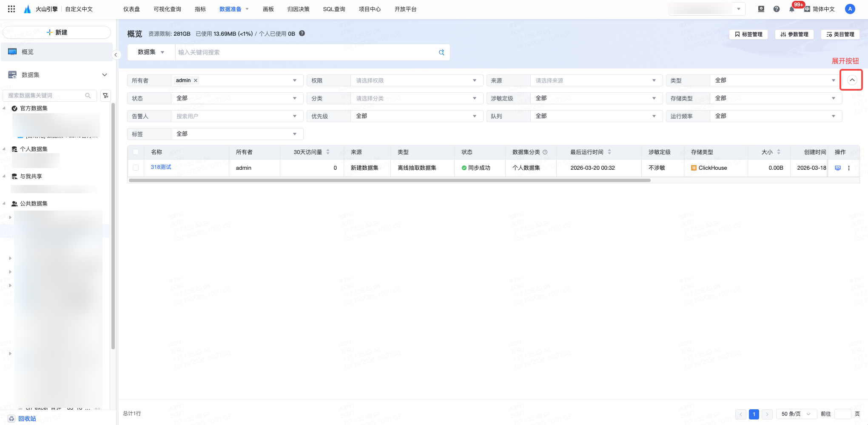Open the 标签 filter dropdown

click(x=237, y=134)
